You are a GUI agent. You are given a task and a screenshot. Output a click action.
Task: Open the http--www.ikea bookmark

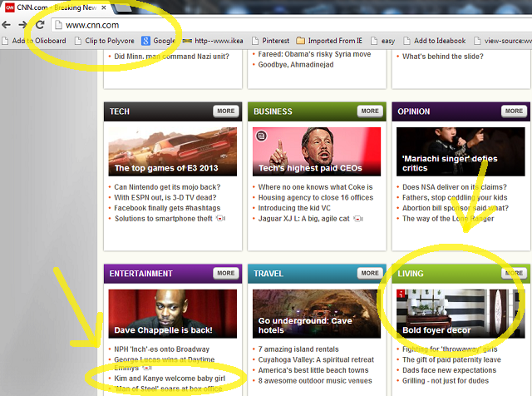[213, 41]
